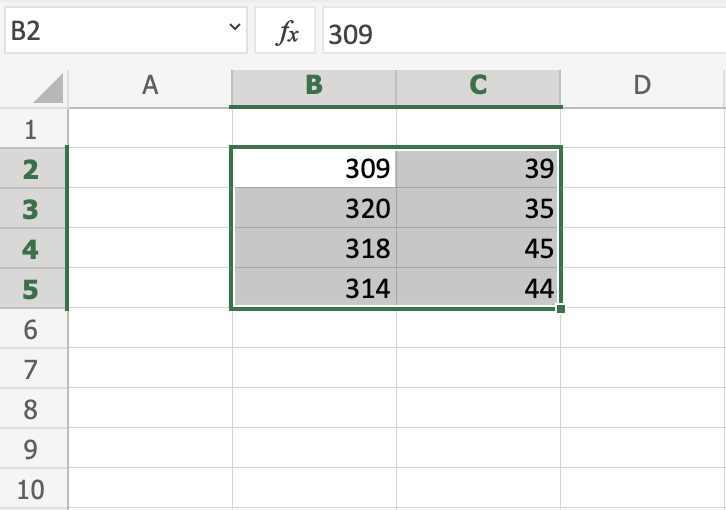This screenshot has height=510, width=726.
Task: Click cell B3 containing 320
Action: click(314, 209)
